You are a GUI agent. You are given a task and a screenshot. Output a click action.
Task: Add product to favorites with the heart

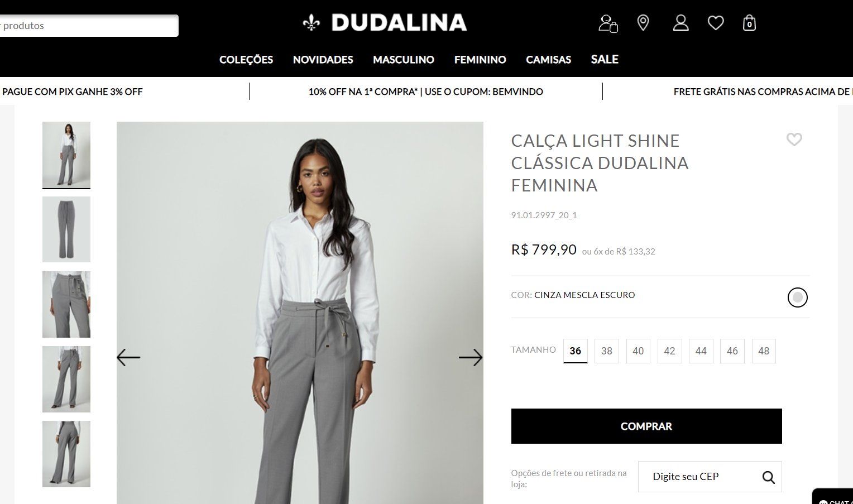[794, 140]
